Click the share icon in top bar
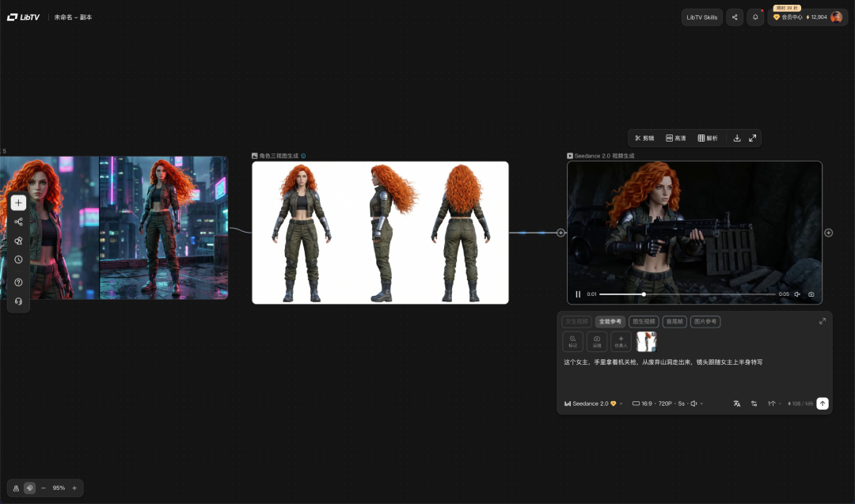Viewport: 855px width, 504px height. pyautogui.click(x=735, y=17)
